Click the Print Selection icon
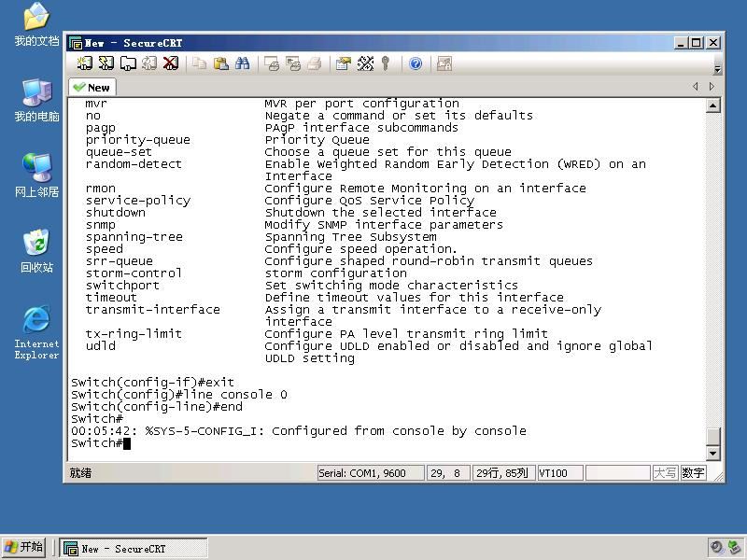747x560 pixels. (293, 63)
